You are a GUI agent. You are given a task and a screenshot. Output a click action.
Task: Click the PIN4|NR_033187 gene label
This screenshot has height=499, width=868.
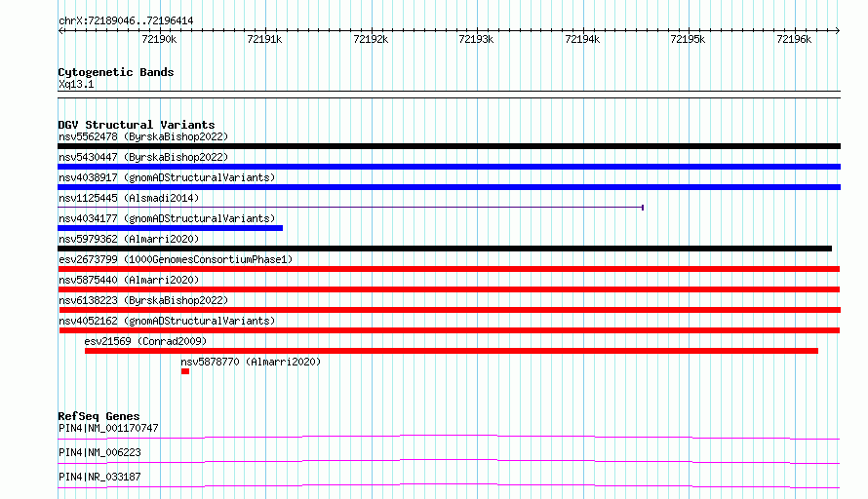click(99, 477)
